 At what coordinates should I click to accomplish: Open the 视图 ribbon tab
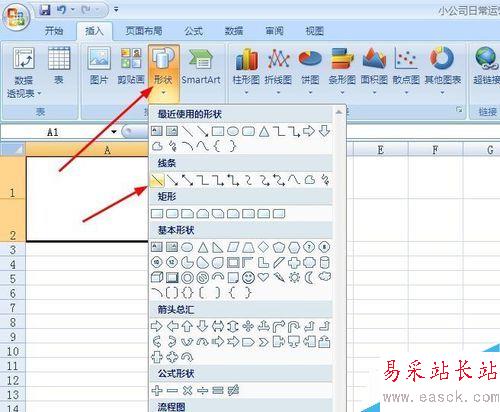coord(315,31)
